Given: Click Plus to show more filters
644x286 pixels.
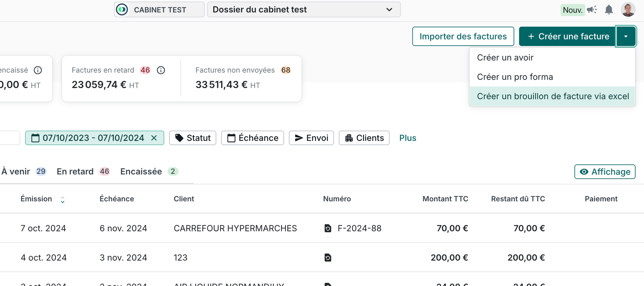Looking at the screenshot, I should pos(408,138).
